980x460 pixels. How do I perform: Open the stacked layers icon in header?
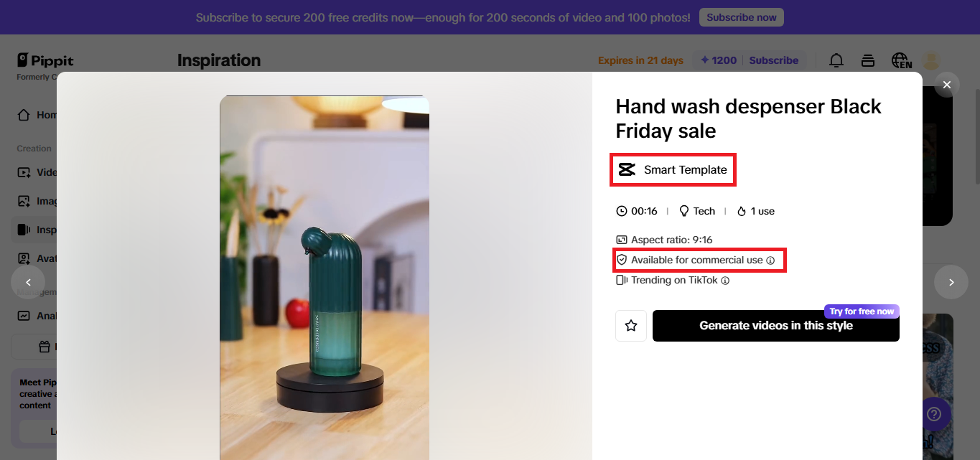[868, 60]
